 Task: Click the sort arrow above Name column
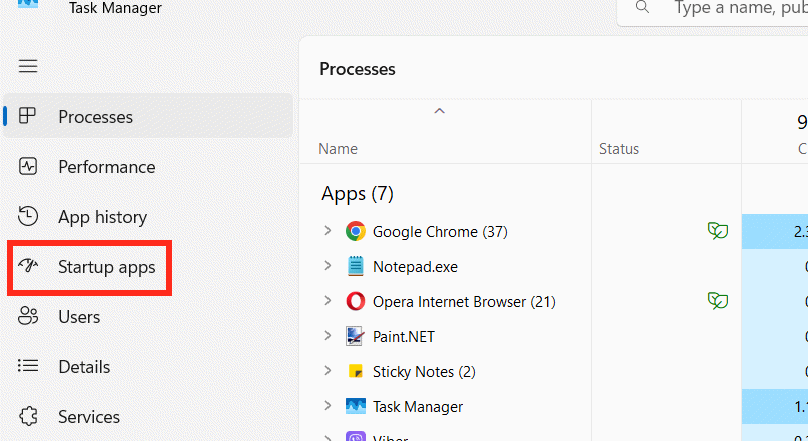click(440, 111)
